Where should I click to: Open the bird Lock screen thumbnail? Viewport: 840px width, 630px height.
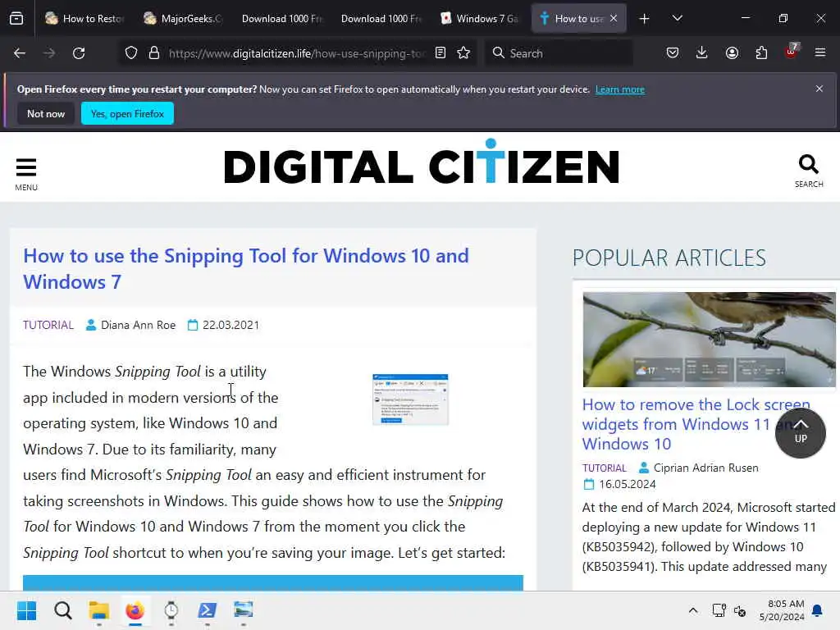click(x=710, y=339)
